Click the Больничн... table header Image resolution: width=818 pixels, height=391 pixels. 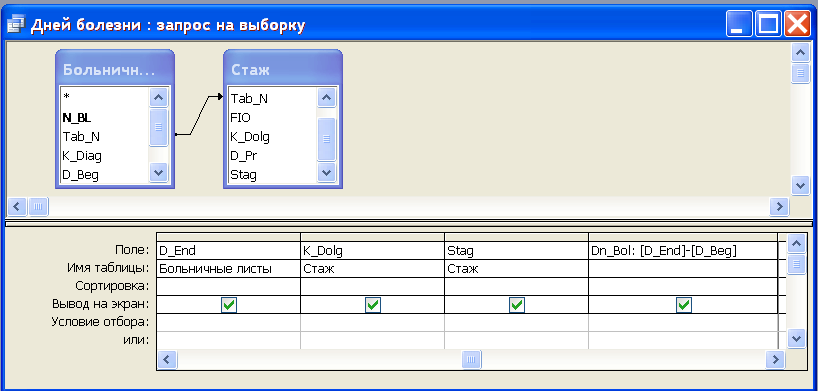pos(115,69)
